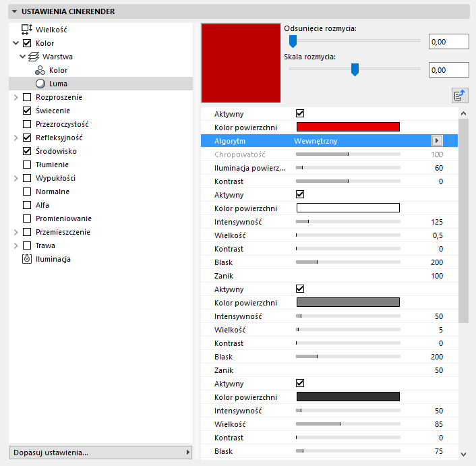Expand the Refleksyjność tree node
The height and width of the screenshot is (466, 476).
point(16,138)
